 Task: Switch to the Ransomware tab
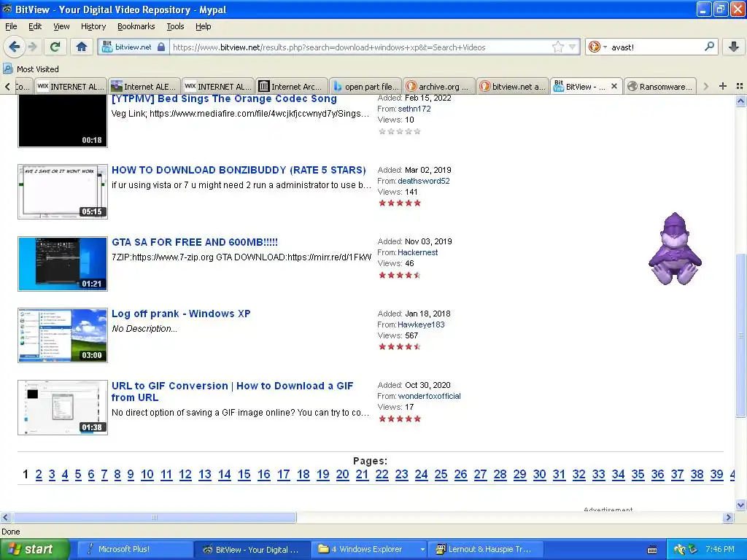point(659,87)
